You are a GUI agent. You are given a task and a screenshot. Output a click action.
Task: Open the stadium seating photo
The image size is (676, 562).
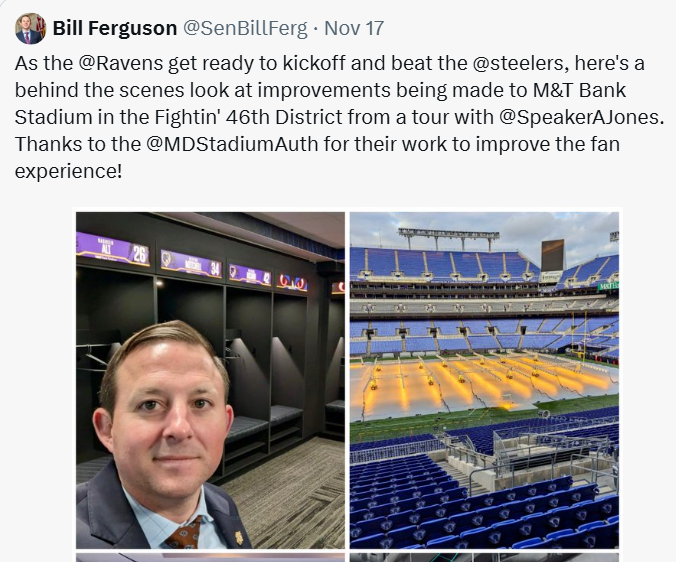[484, 380]
